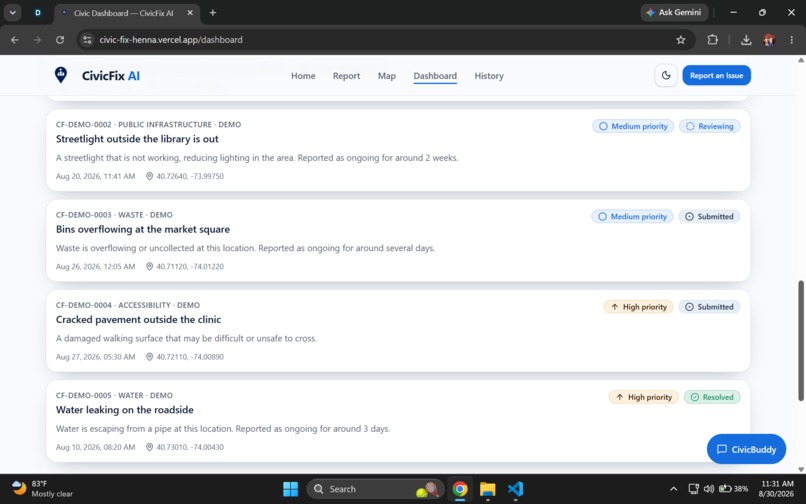Open Cracked pavement outside the clinic
Viewport: 806px width, 504px height.
click(x=138, y=319)
